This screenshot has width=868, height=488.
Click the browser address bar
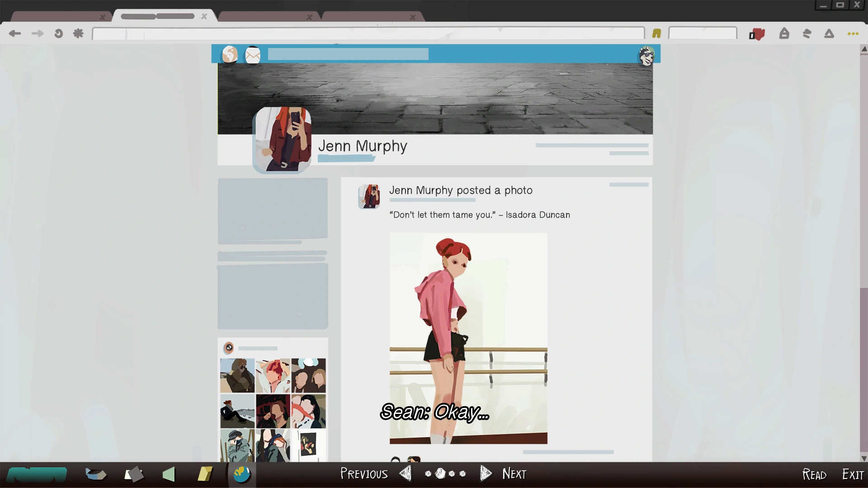(x=368, y=33)
